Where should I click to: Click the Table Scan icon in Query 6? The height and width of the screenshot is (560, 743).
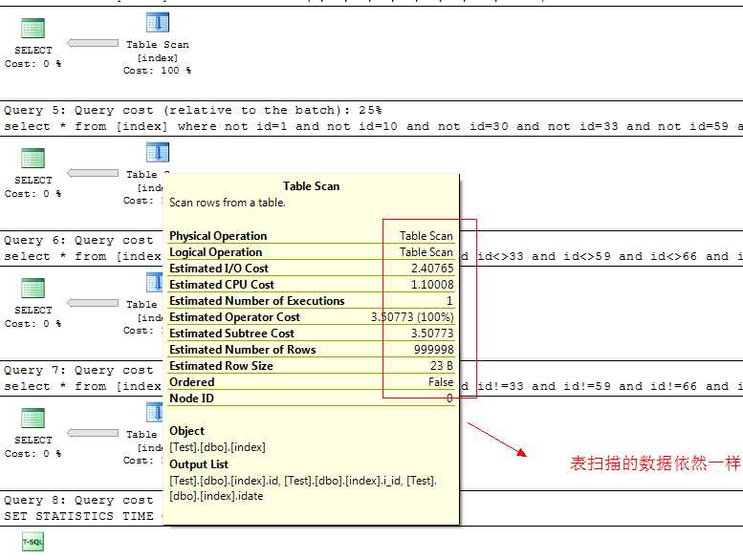(x=155, y=282)
